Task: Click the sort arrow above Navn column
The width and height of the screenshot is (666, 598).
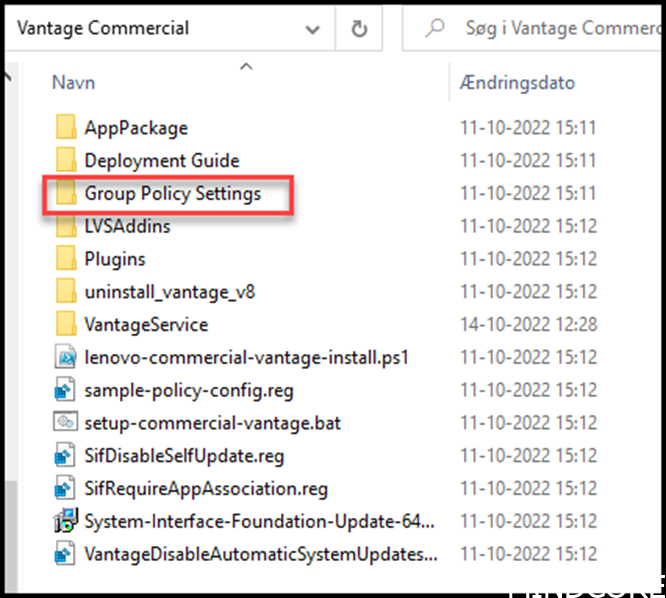Action: click(246, 66)
